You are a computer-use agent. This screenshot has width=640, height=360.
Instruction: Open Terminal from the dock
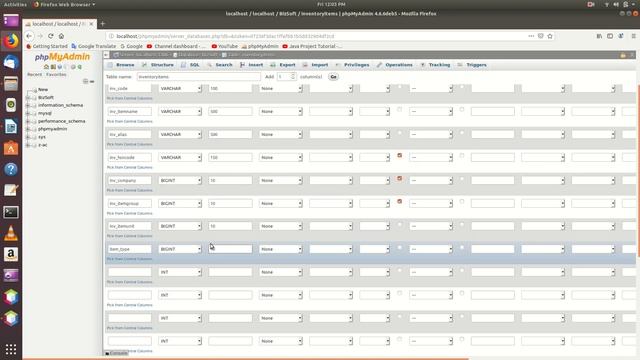pos(11,212)
